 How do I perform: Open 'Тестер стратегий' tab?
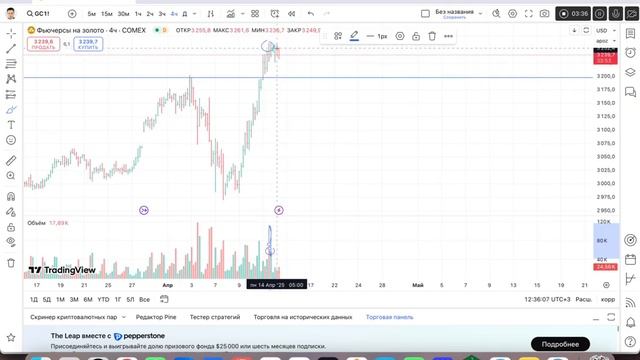215,317
